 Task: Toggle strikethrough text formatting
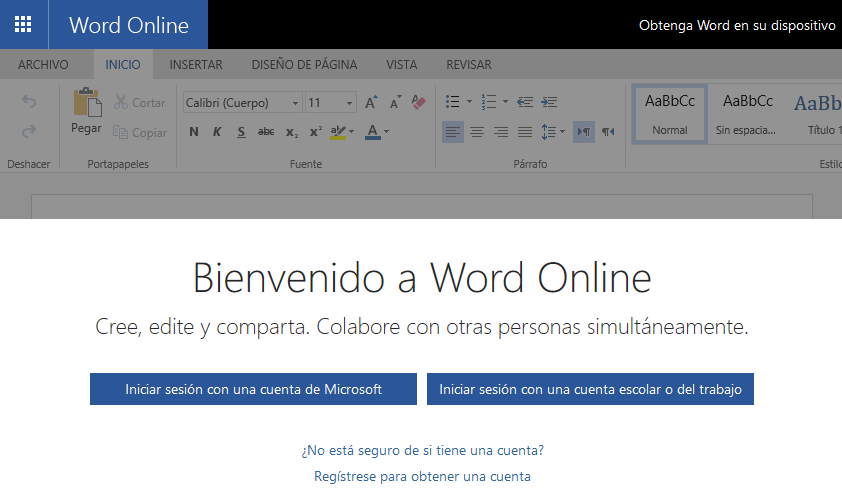coord(266,132)
